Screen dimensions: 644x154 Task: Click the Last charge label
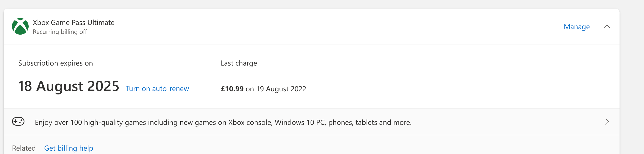pyautogui.click(x=239, y=63)
